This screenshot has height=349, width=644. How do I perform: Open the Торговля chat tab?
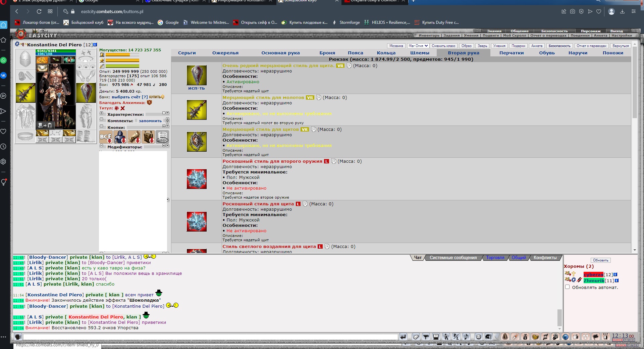coord(495,258)
